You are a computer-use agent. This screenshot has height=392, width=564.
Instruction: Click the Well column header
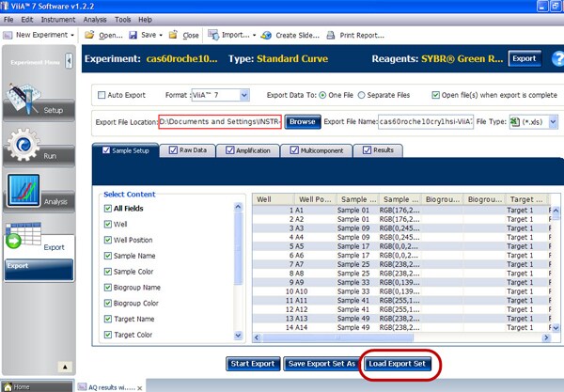[x=273, y=199]
